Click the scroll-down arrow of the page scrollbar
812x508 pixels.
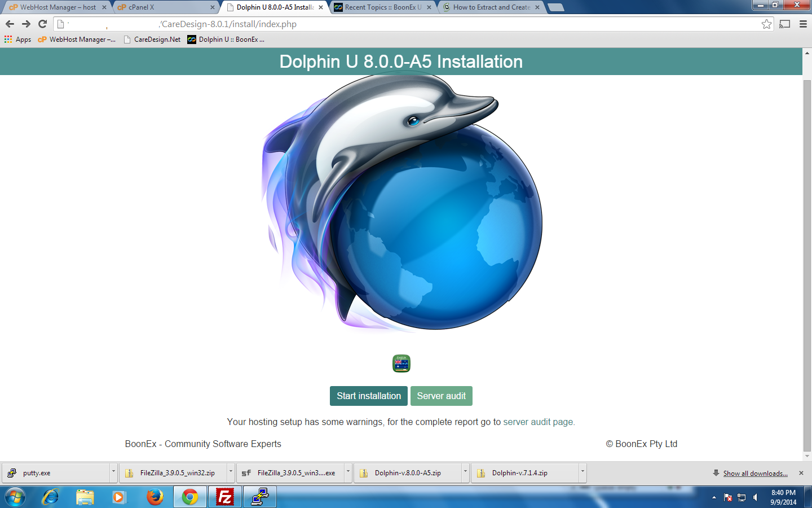(807, 456)
